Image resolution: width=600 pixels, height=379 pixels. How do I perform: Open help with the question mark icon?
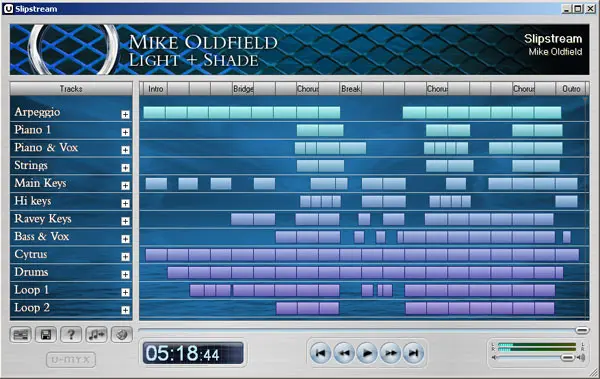pyautogui.click(x=71, y=335)
